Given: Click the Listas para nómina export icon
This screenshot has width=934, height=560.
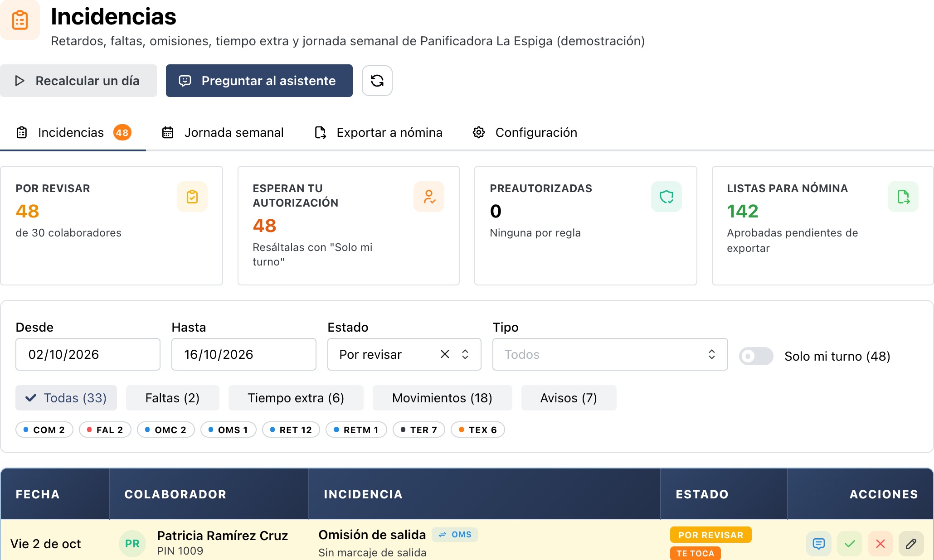Looking at the screenshot, I should click(903, 197).
